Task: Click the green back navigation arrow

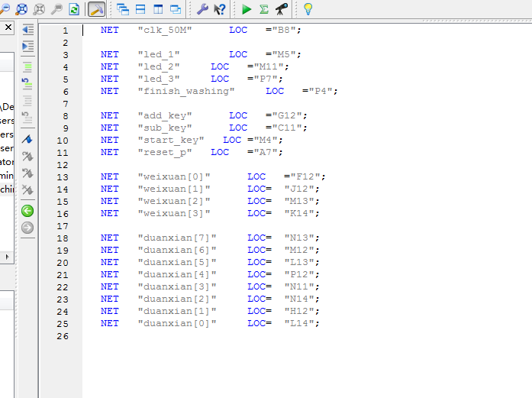Action: tap(27, 210)
